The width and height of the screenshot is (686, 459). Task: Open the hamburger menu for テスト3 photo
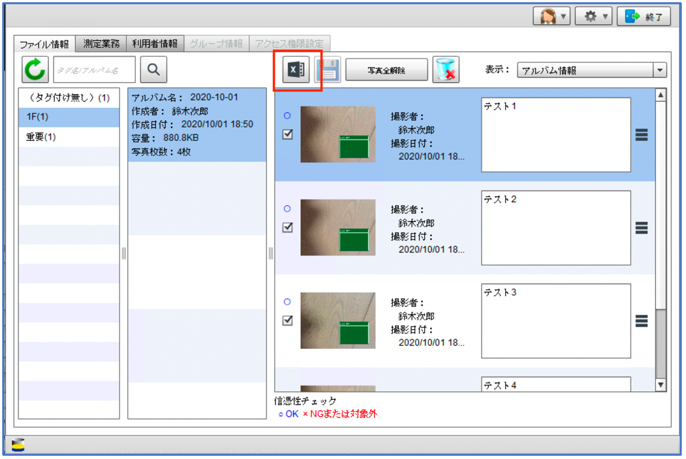642,321
